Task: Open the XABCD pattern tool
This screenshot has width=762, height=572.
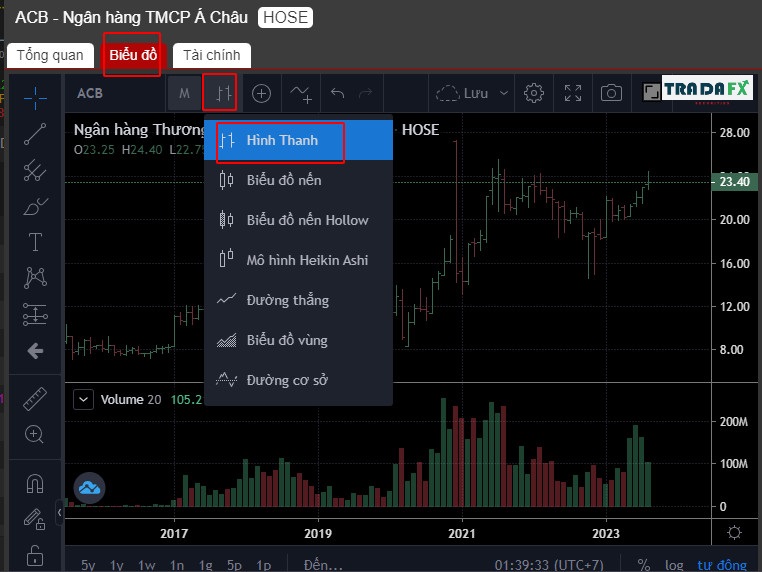Action: (x=35, y=277)
